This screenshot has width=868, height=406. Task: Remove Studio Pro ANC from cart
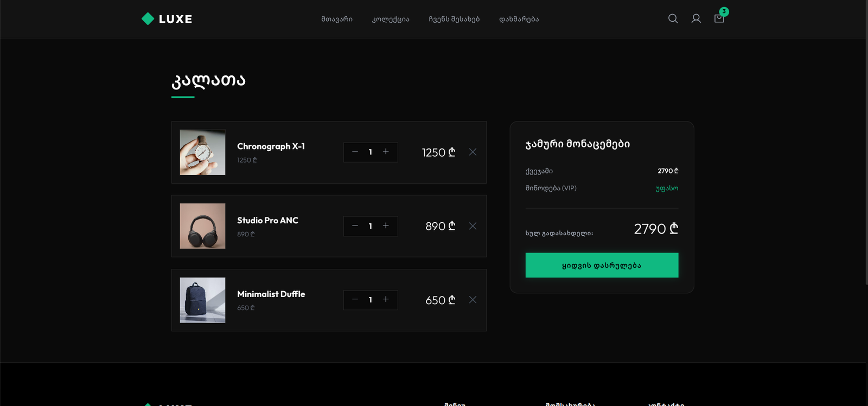[x=473, y=226]
